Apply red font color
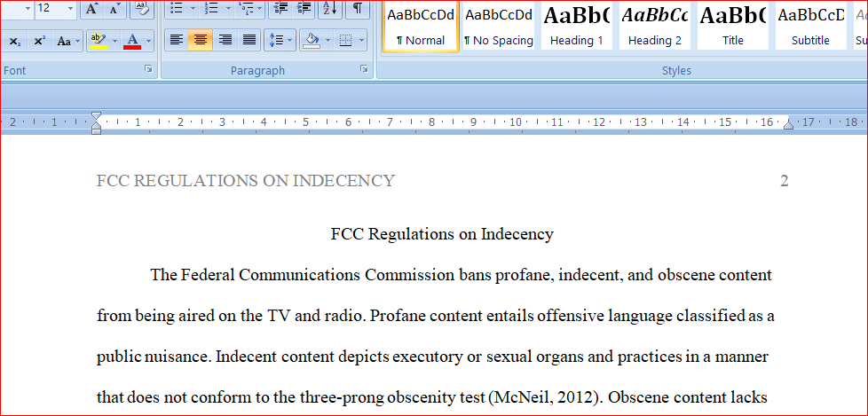The image size is (868, 416). coord(132,41)
